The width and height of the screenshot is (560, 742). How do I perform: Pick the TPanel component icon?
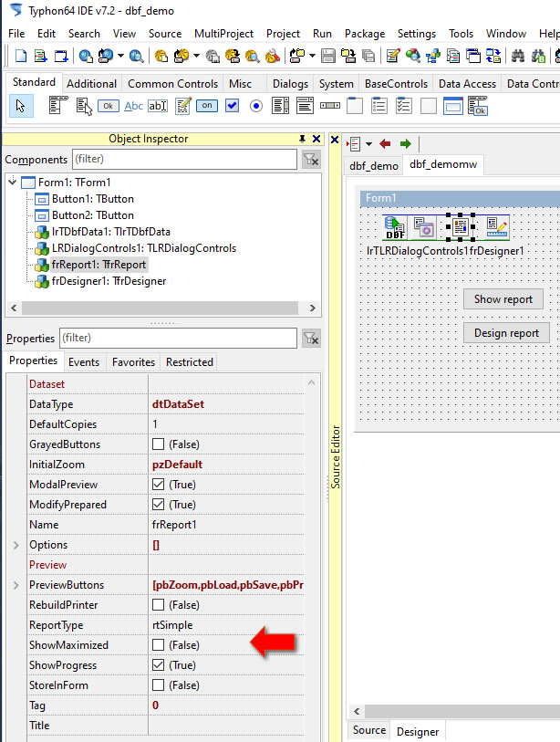click(428, 106)
